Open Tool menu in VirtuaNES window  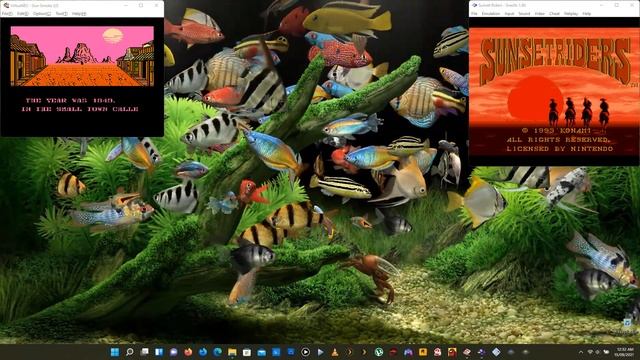pos(61,13)
